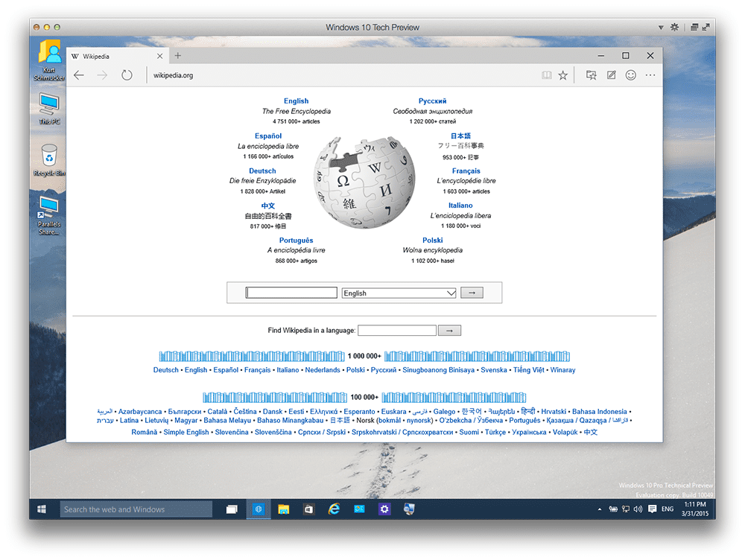Click the Find Wikipedia in a language field
The image size is (745, 560).
click(397, 330)
